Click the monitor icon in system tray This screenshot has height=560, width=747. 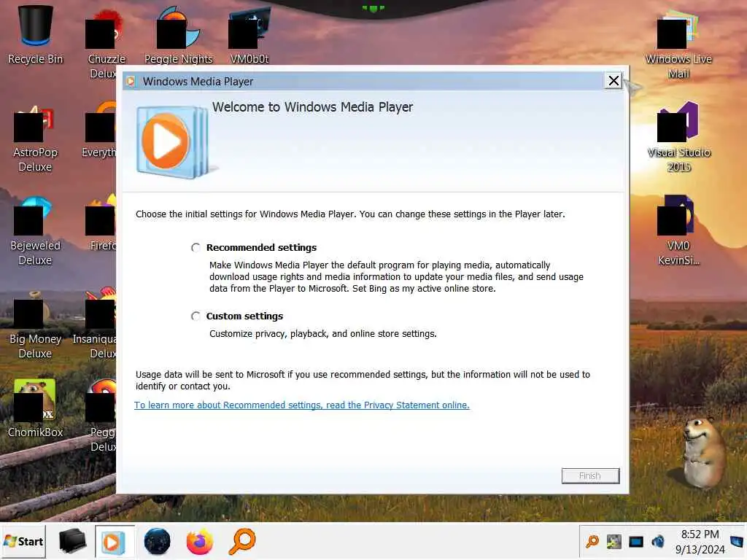(636, 542)
